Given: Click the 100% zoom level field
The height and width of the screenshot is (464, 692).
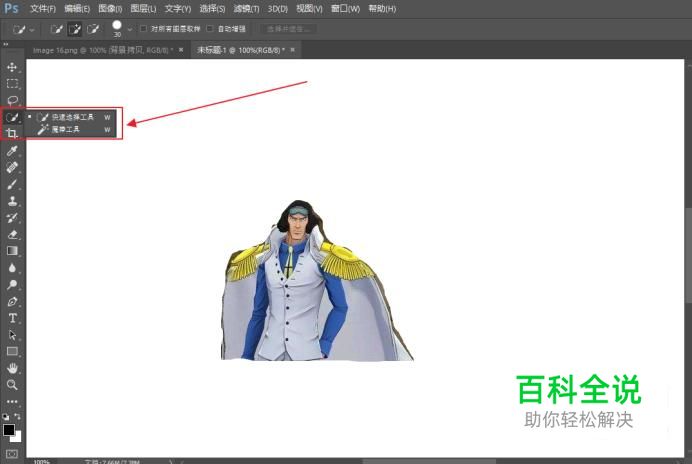Looking at the screenshot, I should pos(41,462).
